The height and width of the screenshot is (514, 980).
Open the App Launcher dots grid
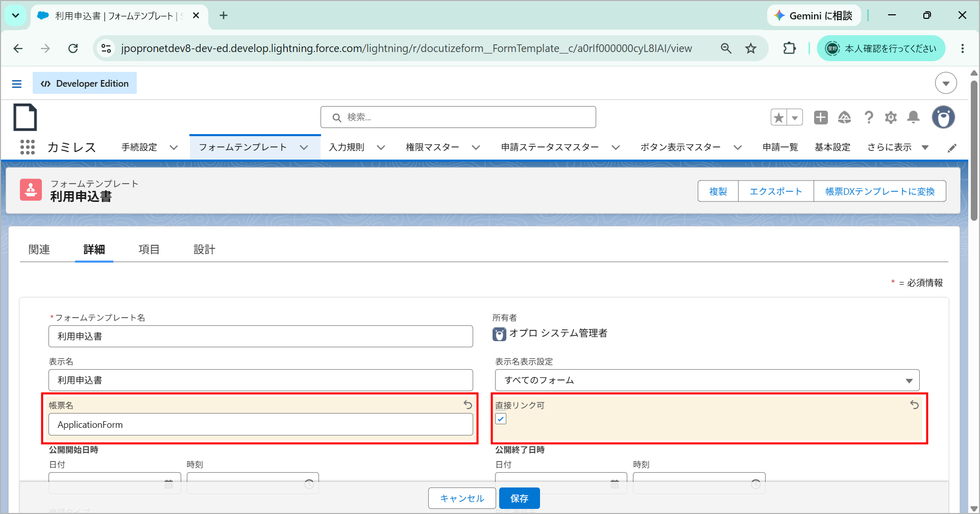28,147
